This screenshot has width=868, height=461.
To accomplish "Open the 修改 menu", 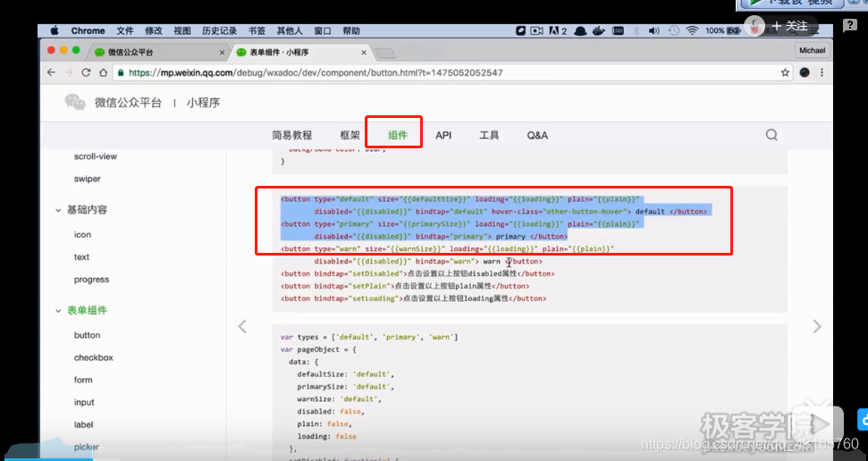I will pos(154,31).
